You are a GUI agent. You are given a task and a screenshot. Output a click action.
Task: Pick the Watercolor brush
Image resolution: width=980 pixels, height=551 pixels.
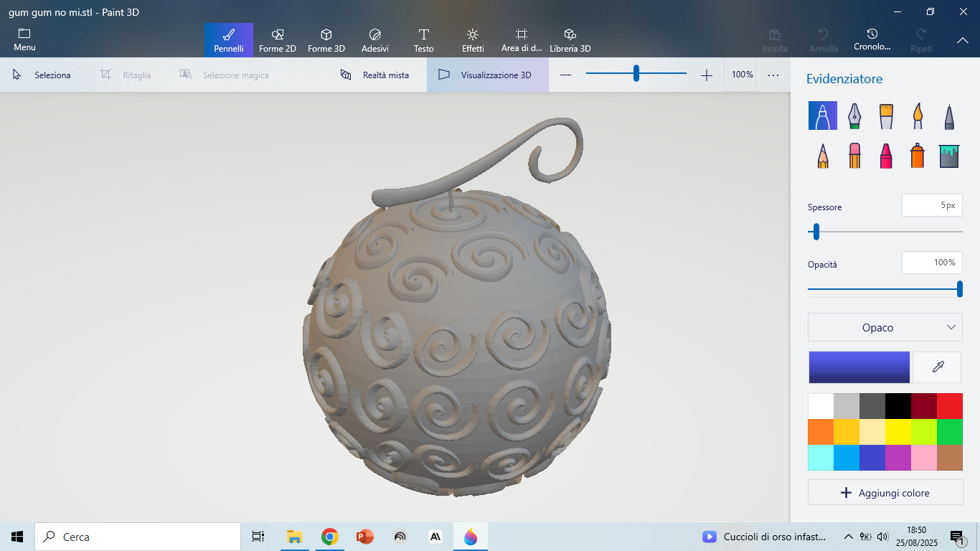[918, 116]
